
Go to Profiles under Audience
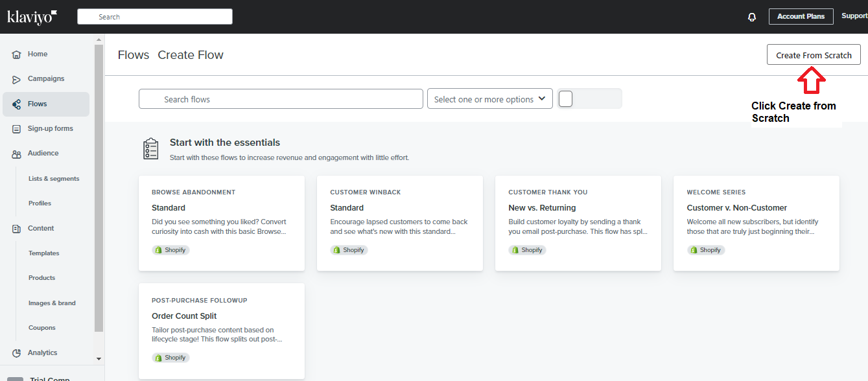click(x=40, y=203)
